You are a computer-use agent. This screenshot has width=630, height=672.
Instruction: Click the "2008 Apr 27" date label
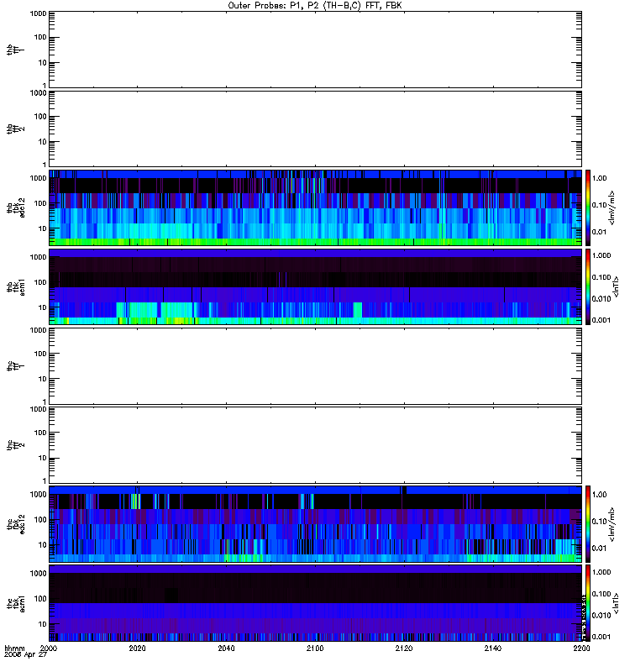26,655
